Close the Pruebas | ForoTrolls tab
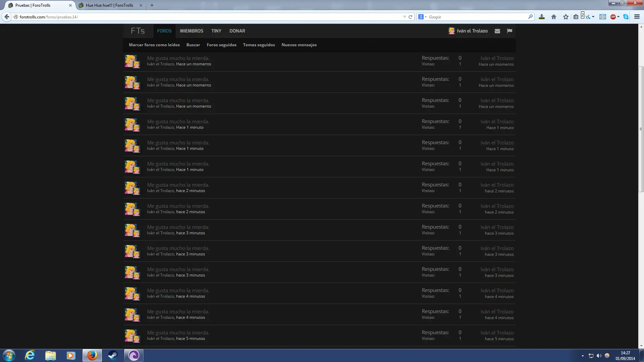The image size is (644, 362). pyautogui.click(x=70, y=5)
